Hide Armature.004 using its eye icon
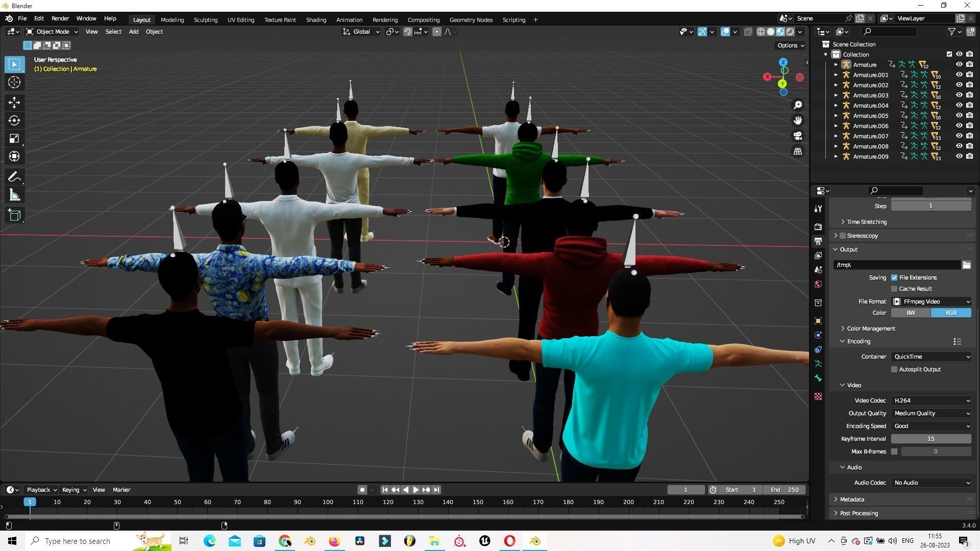 pyautogui.click(x=959, y=106)
